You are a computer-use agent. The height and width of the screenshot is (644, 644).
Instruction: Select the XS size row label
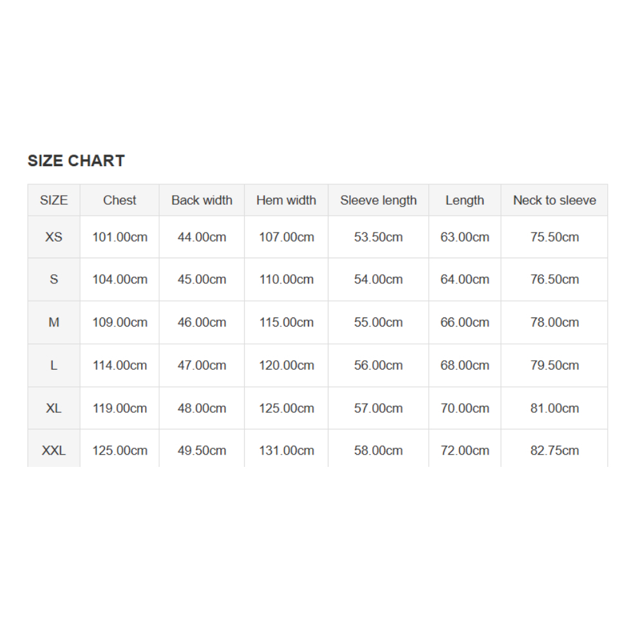(53, 237)
